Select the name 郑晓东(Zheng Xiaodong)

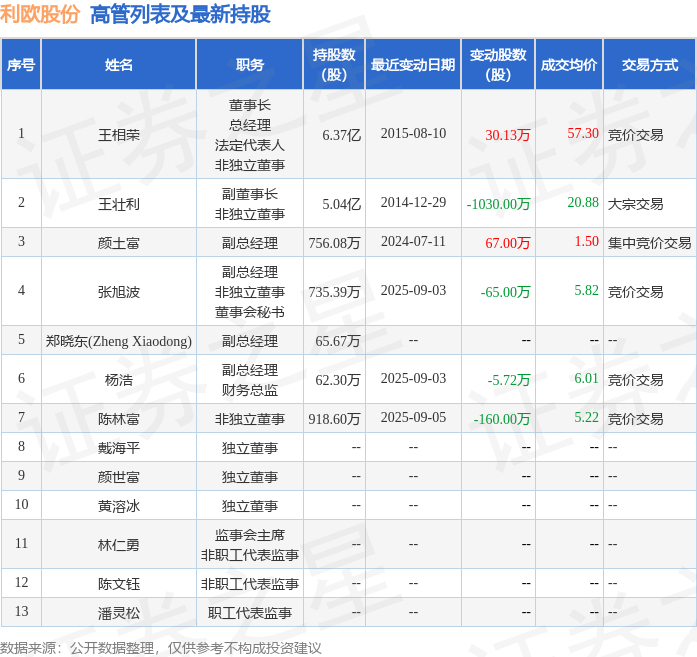(119, 341)
